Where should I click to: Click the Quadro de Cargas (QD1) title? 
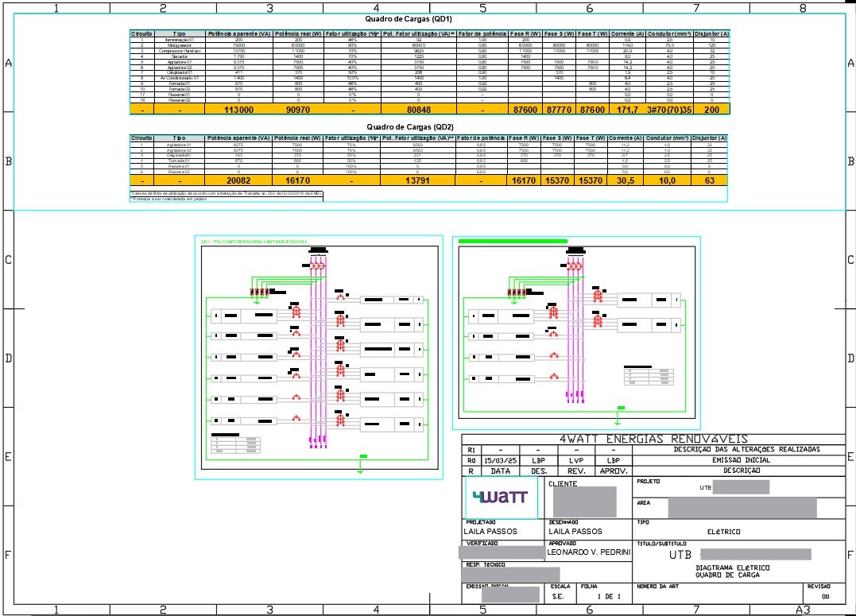(409, 19)
